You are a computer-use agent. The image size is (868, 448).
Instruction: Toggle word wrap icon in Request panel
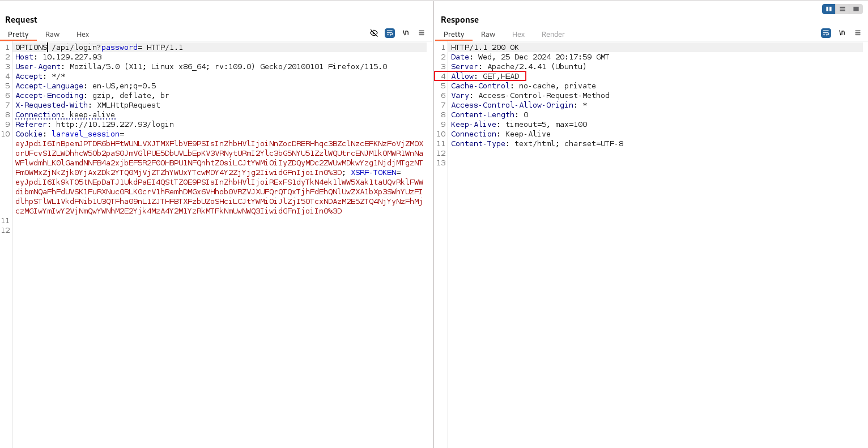tap(390, 33)
